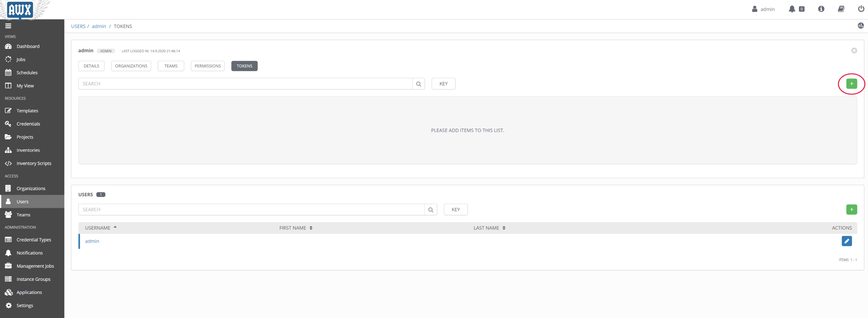Collapse the sidebar with hamburger menu
This screenshot has width=868, height=318.
click(x=8, y=26)
